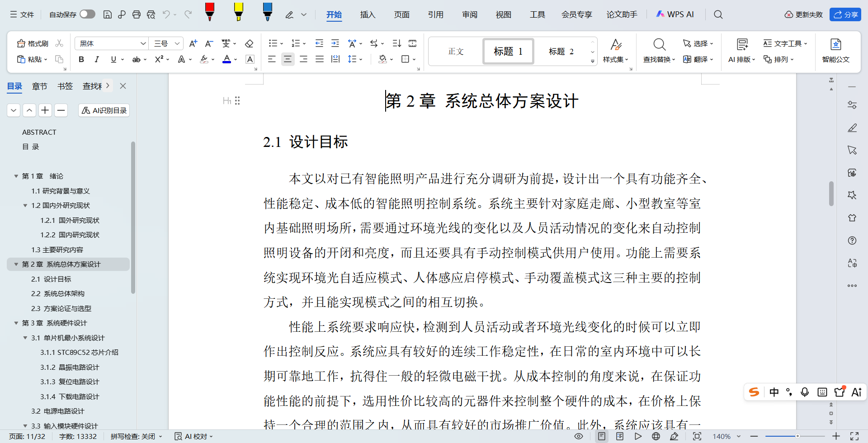Click the eye protection mode icon in status bar
Screen dimensions: 868x443
point(579,436)
